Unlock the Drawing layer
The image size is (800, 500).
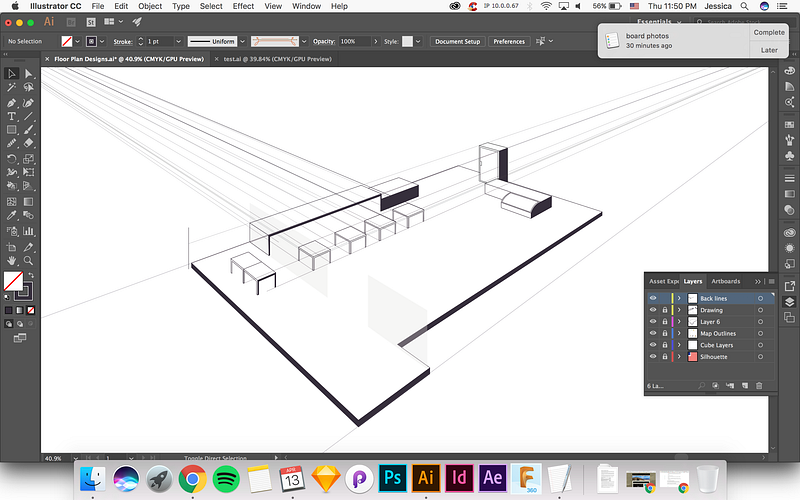coord(664,310)
